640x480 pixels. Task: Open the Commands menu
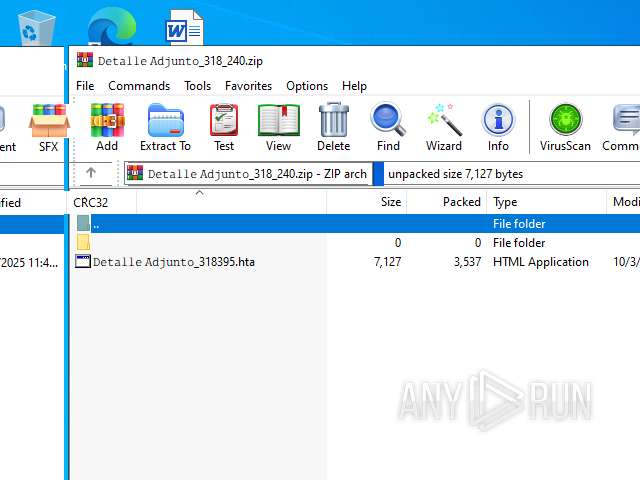point(139,86)
